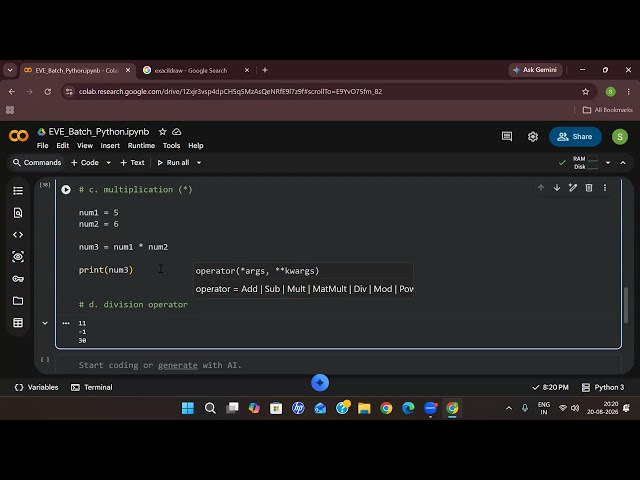Open more cell actions menu
Screen dimensions: 640x480
605,188
